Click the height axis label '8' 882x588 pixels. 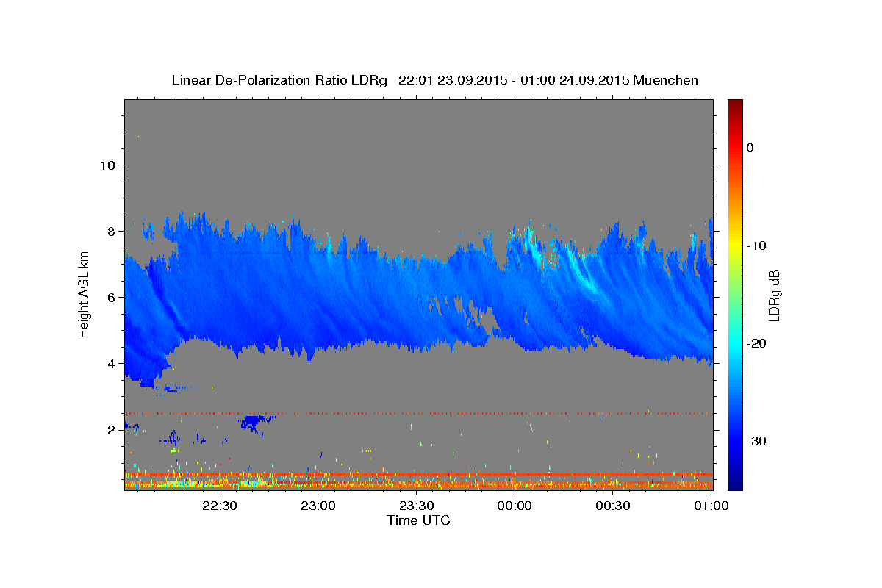[110, 231]
